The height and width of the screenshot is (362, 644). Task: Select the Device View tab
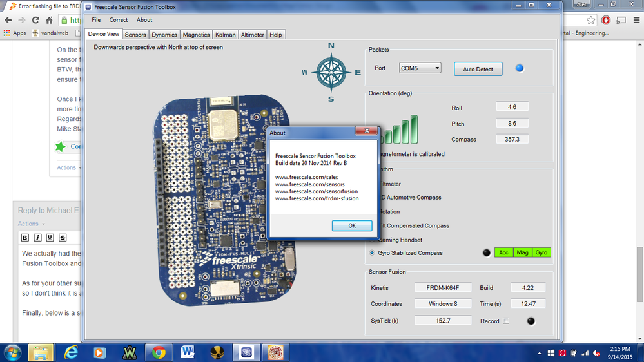point(104,34)
